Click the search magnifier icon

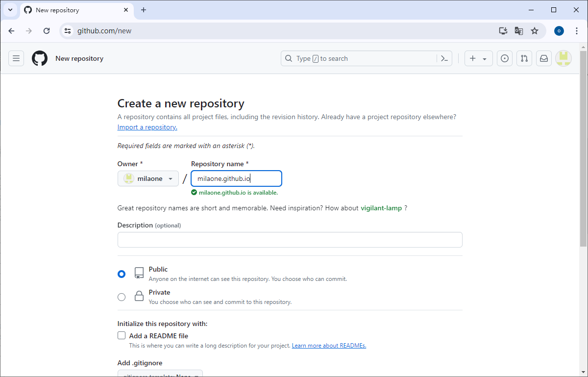pyautogui.click(x=289, y=58)
